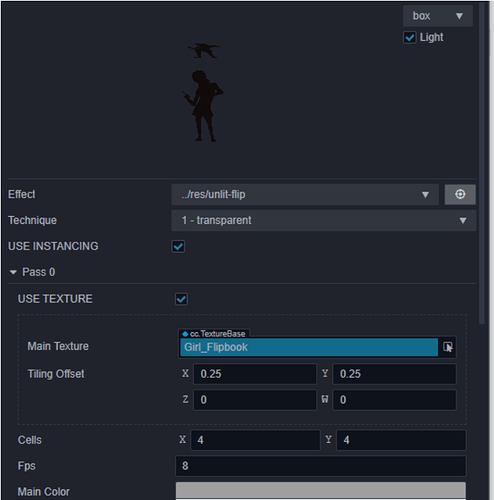This screenshot has height=500, width=494.
Task: Open the Effect dropdown showing unlit-flip
Action: pos(305,194)
